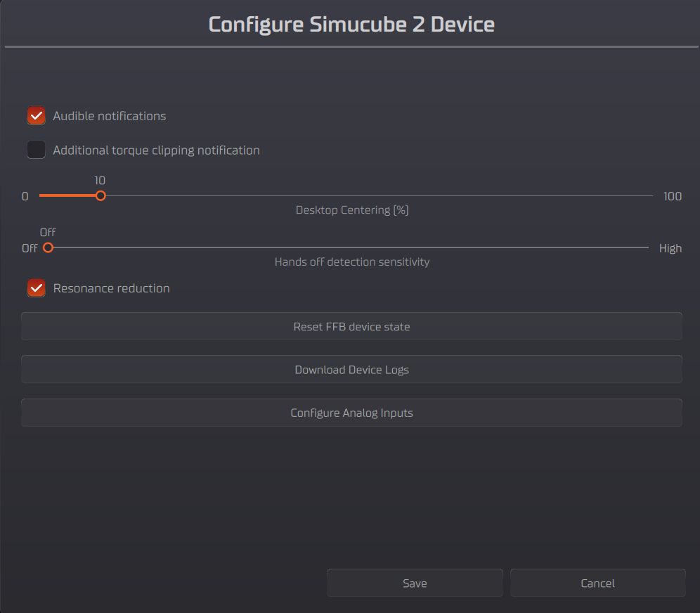The width and height of the screenshot is (700, 613).
Task: Enable Additional torque clipping notification checkbox
Action: coord(37,150)
